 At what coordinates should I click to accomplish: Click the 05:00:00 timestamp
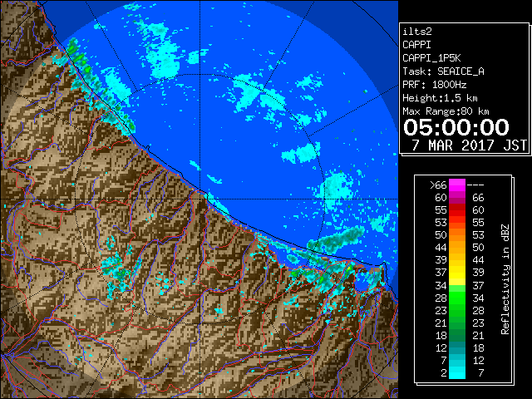coord(456,127)
